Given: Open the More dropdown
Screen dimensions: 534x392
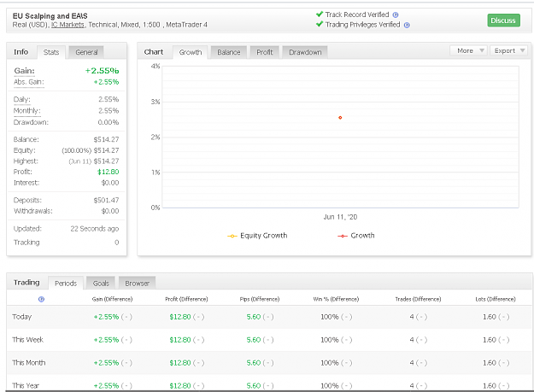Looking at the screenshot, I should pos(469,50).
